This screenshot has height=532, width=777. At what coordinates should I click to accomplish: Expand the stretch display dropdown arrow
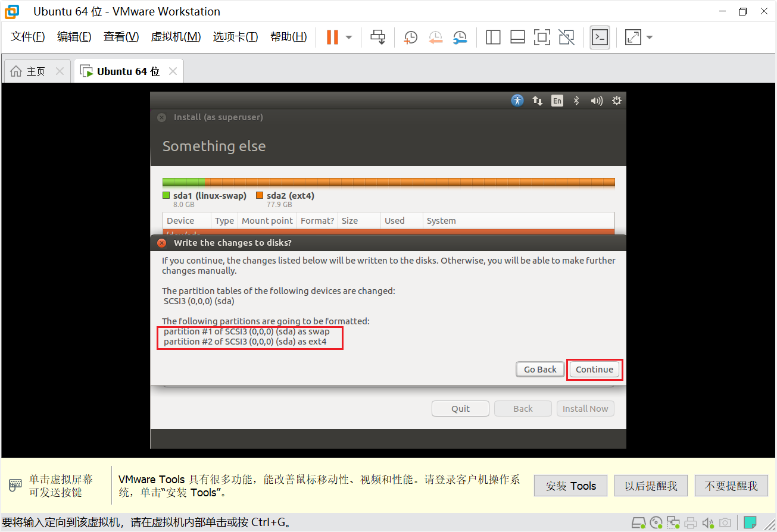coord(650,37)
